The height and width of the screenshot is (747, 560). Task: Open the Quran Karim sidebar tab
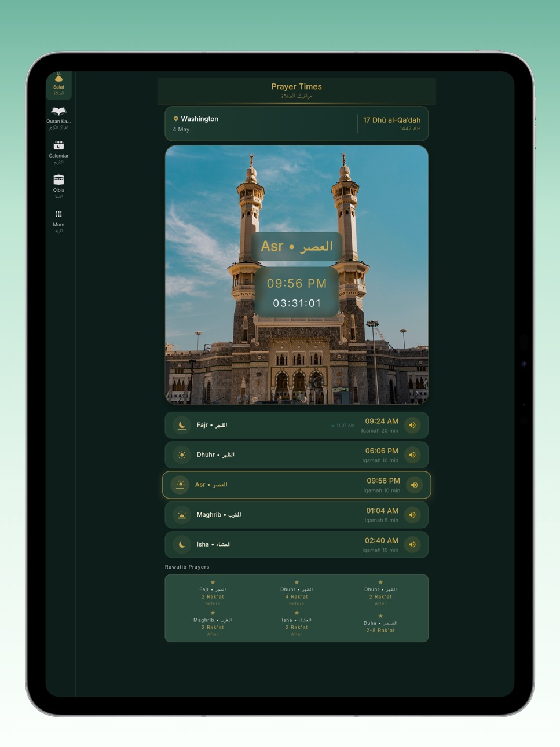tap(58, 119)
